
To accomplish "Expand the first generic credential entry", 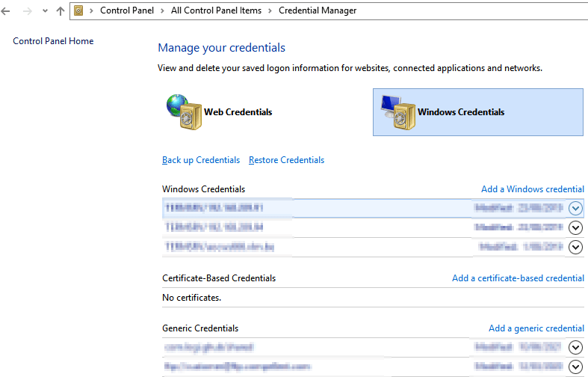I will 575,347.
